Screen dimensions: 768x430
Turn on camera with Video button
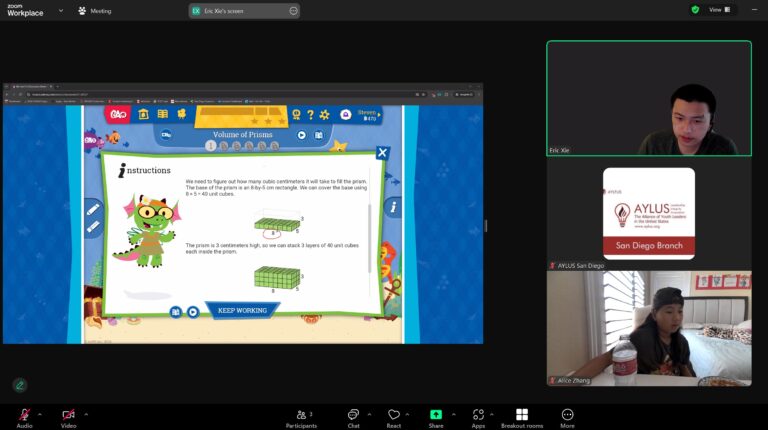(x=69, y=418)
